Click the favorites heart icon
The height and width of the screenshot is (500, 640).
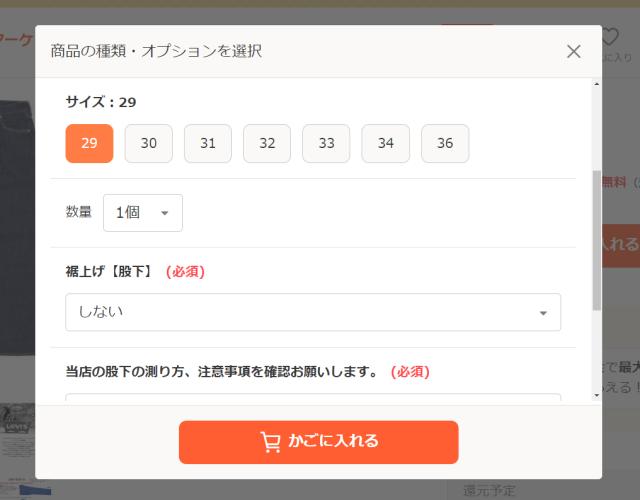pos(610,37)
